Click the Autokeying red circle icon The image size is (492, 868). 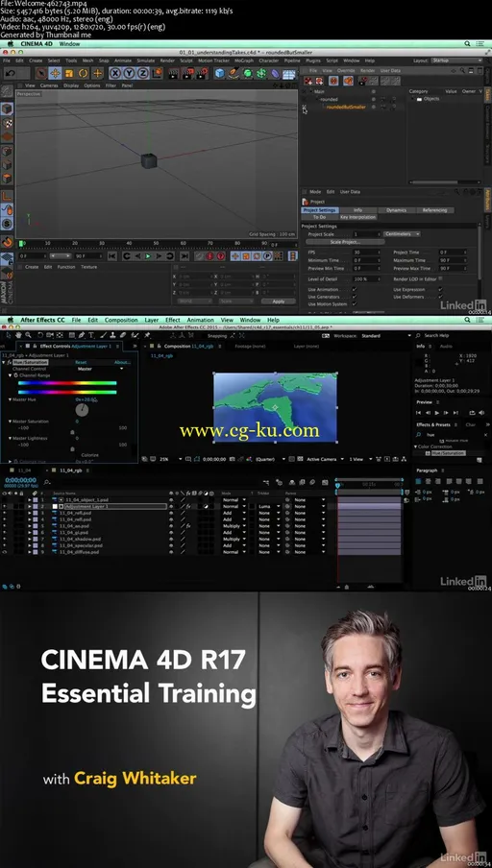[x=210, y=256]
